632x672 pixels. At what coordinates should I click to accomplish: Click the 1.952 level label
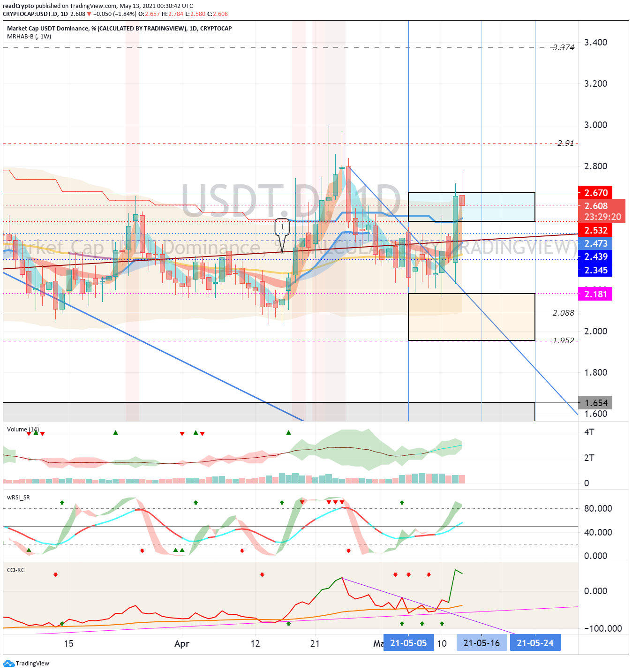coord(563,340)
